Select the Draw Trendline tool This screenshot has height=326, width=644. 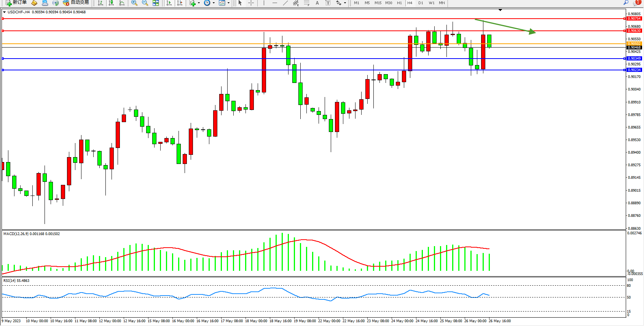[x=285, y=3]
